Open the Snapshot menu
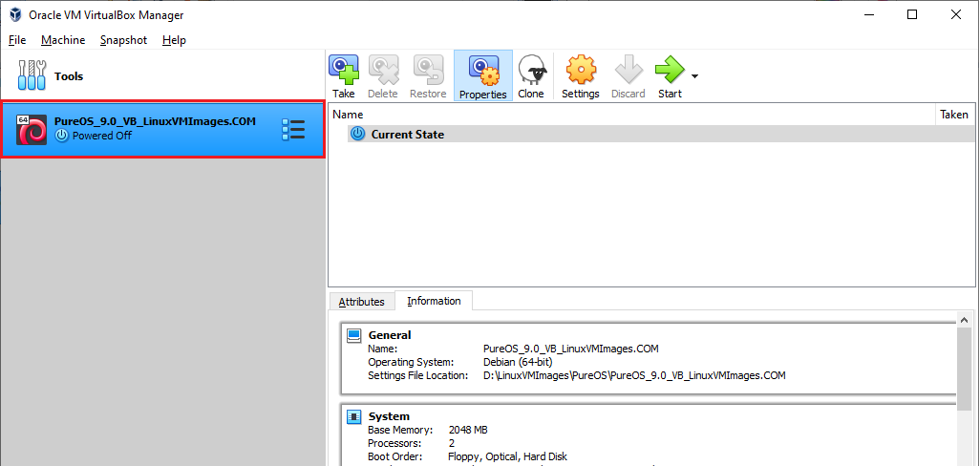The width and height of the screenshot is (980, 466). coord(124,40)
